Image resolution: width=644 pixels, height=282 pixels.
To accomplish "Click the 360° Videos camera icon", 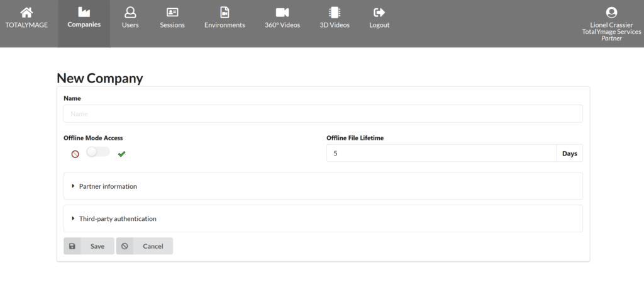I will click(282, 13).
